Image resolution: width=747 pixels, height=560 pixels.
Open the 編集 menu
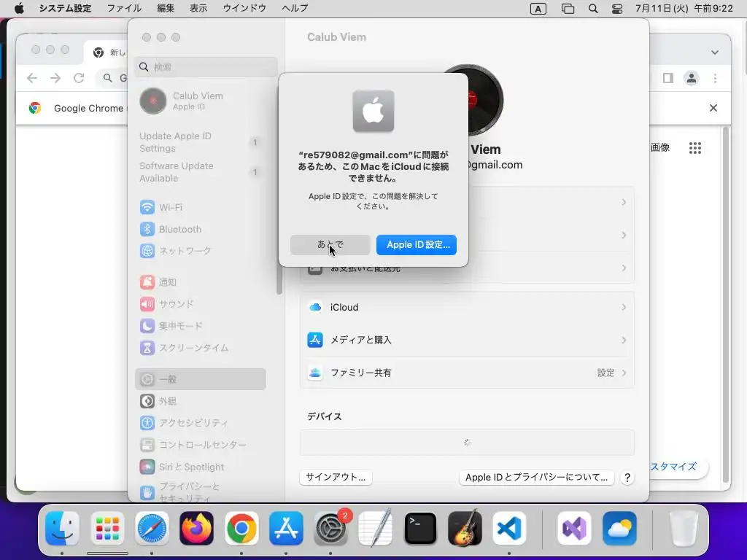point(166,8)
